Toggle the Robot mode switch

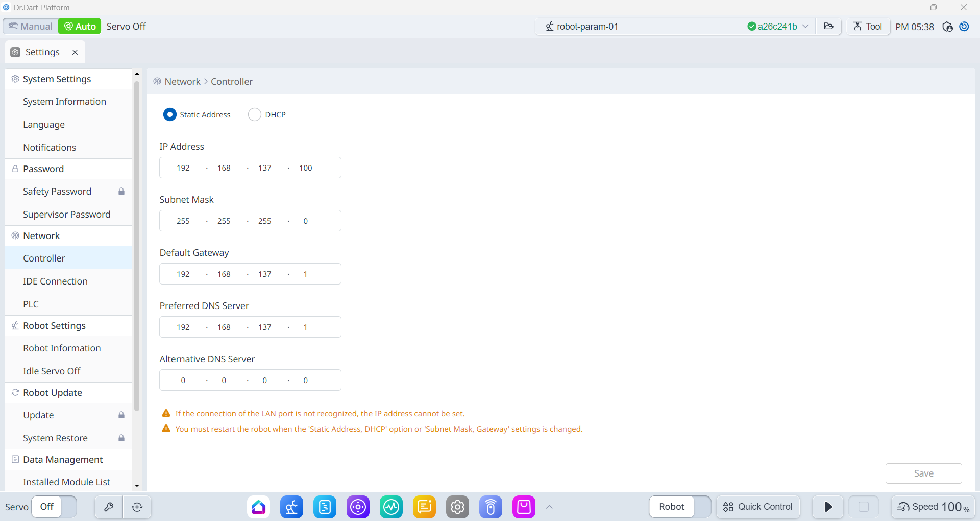coord(680,507)
